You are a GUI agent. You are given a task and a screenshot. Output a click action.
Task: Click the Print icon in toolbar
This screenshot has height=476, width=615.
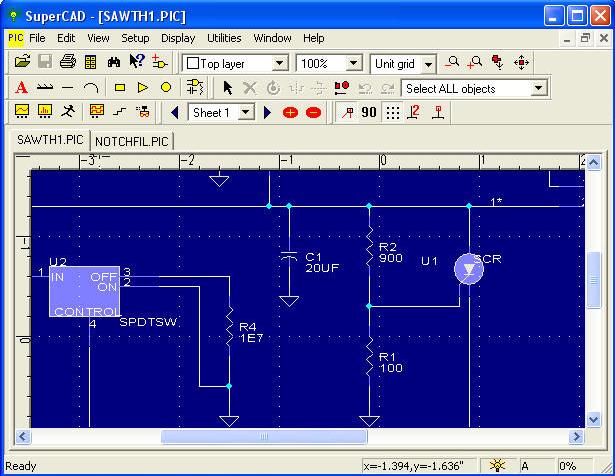tap(68, 62)
